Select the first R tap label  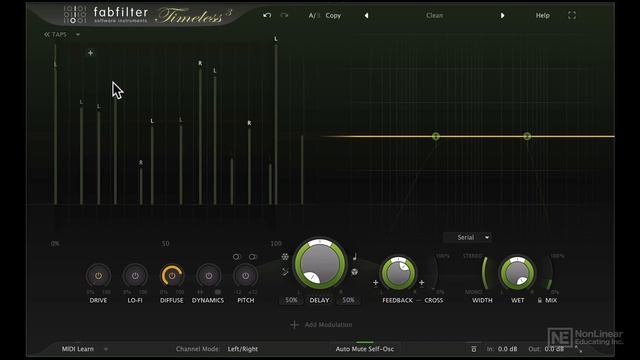point(141,162)
